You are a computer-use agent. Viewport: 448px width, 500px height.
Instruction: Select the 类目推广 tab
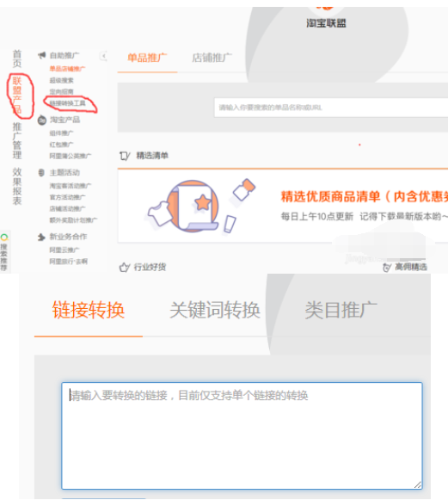click(341, 310)
